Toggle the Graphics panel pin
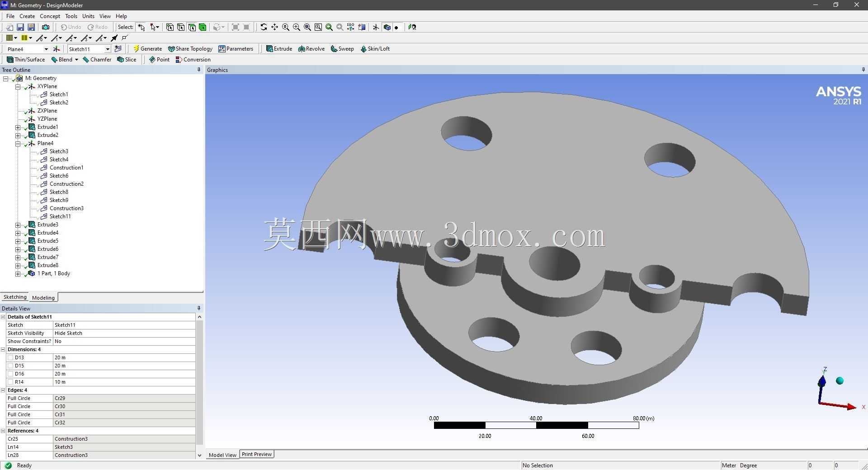The height and width of the screenshot is (470, 868). pyautogui.click(x=863, y=70)
